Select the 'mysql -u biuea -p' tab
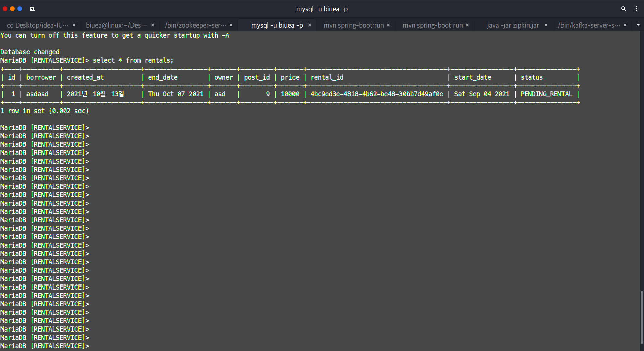Image resolution: width=644 pixels, height=351 pixels. tap(277, 25)
